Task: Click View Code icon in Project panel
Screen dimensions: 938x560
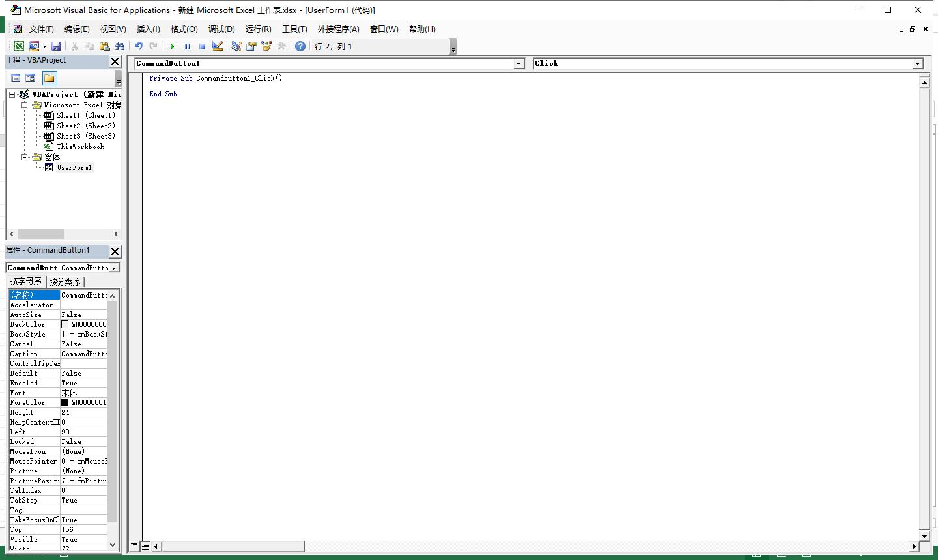Action: point(16,78)
